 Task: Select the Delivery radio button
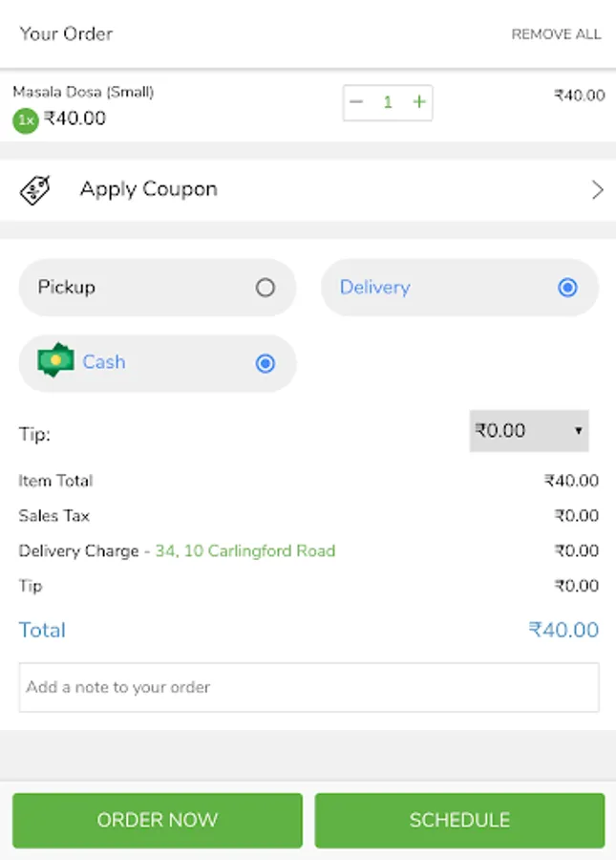pyautogui.click(x=567, y=288)
